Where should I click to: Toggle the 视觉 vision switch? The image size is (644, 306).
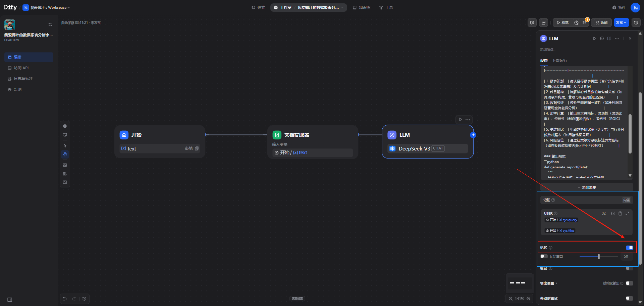point(629,268)
